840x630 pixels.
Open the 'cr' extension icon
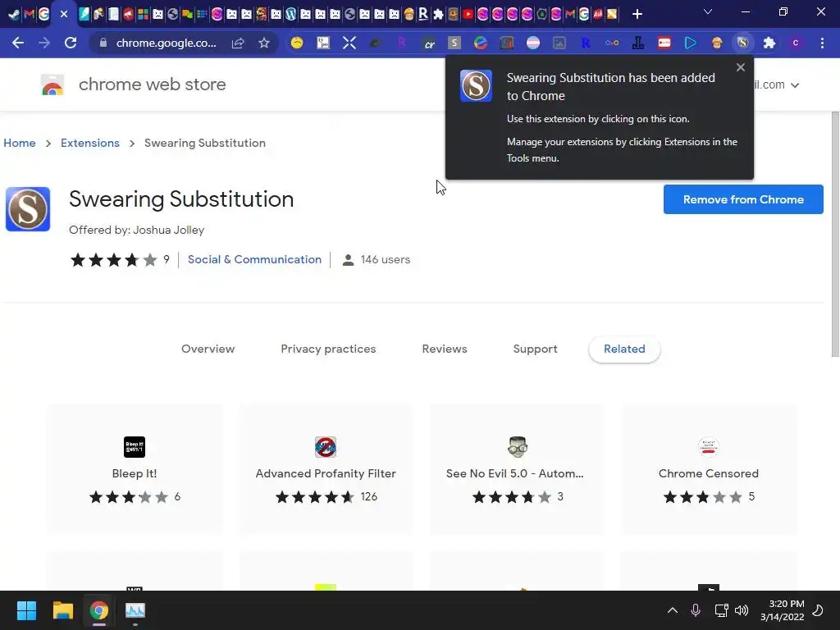tap(428, 43)
